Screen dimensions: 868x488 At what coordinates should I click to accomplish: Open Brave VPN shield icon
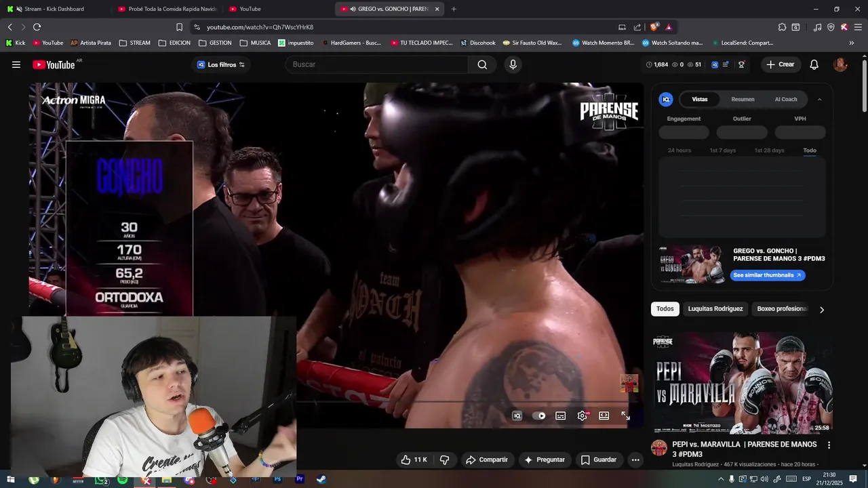click(831, 27)
